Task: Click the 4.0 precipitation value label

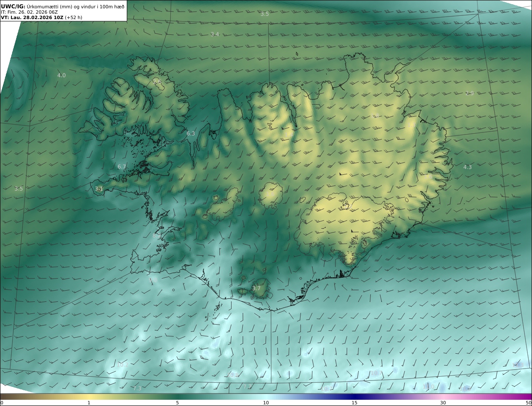Action: [62, 76]
